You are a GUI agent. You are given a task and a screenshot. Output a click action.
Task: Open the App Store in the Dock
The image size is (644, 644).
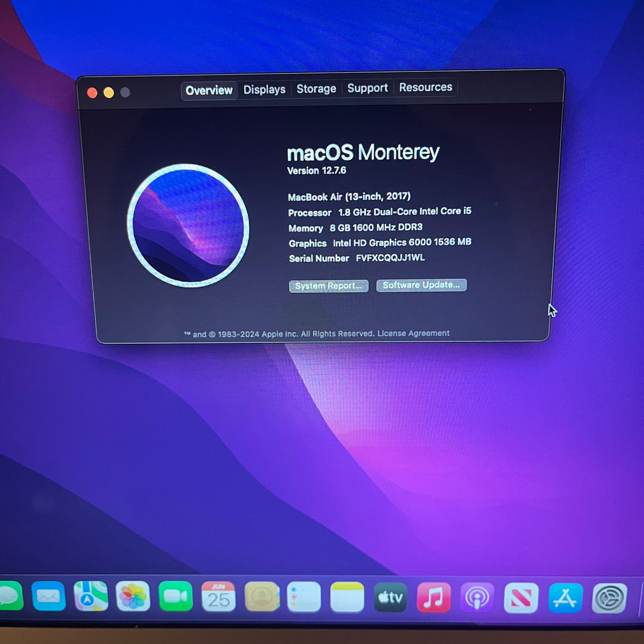click(565, 598)
